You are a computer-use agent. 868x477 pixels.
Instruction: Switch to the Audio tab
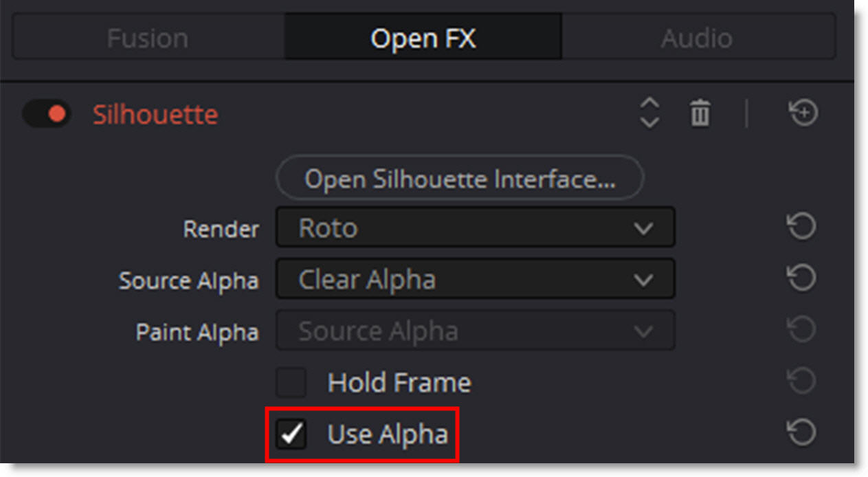click(696, 38)
